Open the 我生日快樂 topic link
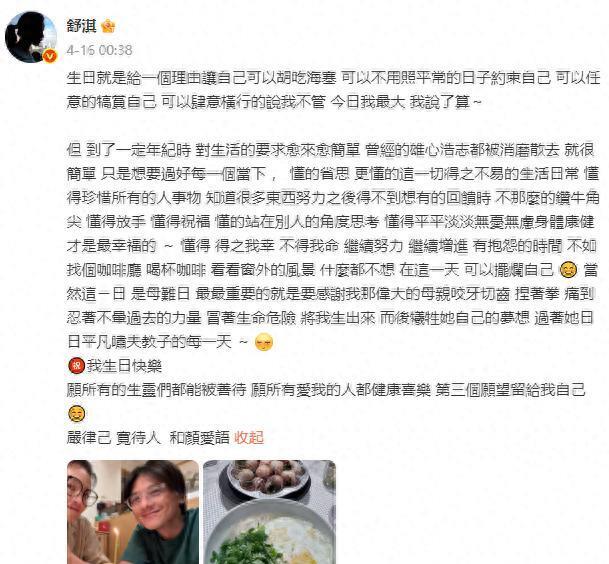 124,366
